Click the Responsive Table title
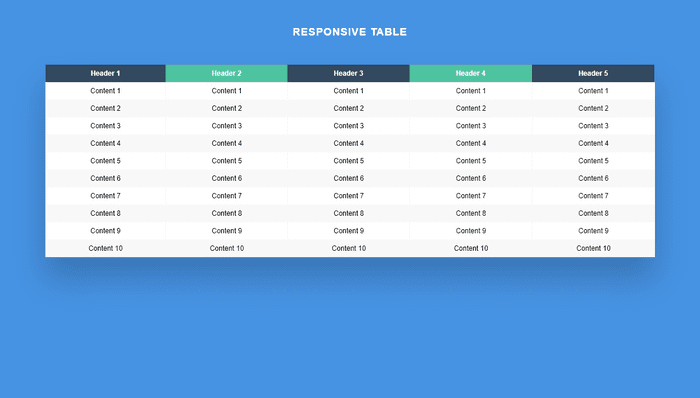The height and width of the screenshot is (398, 700). (350, 32)
